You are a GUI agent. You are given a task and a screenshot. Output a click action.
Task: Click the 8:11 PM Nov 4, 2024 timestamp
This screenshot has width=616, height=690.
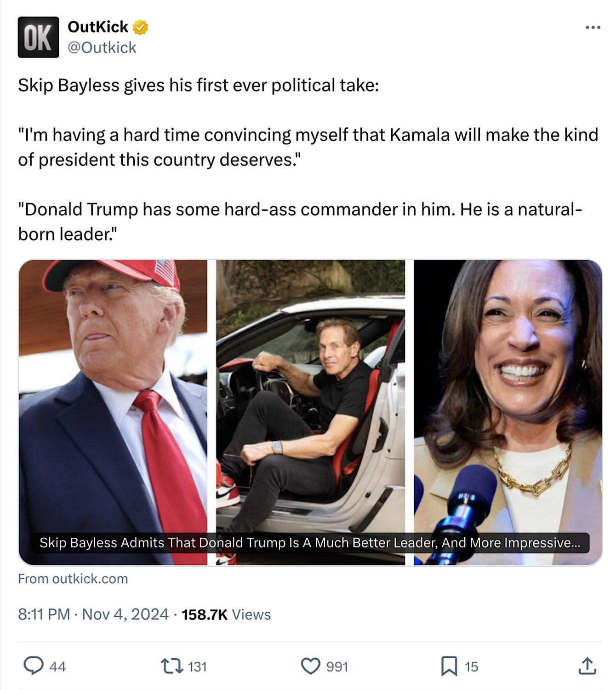93,615
